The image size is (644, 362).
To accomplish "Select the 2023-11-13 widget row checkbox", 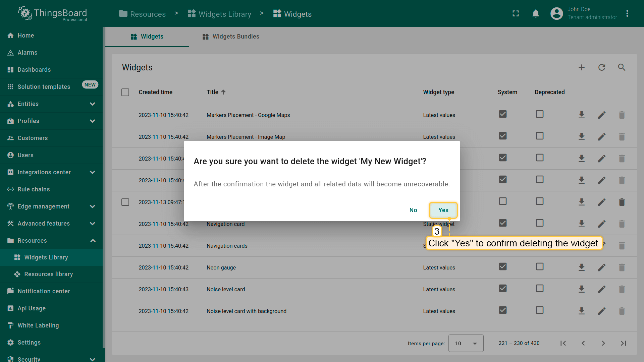I will pyautogui.click(x=125, y=202).
